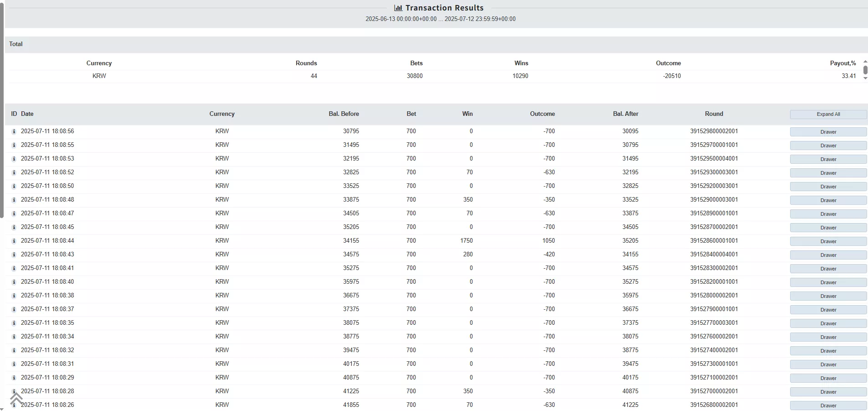
Task: Click the total payout 33.41
Action: click(x=849, y=76)
